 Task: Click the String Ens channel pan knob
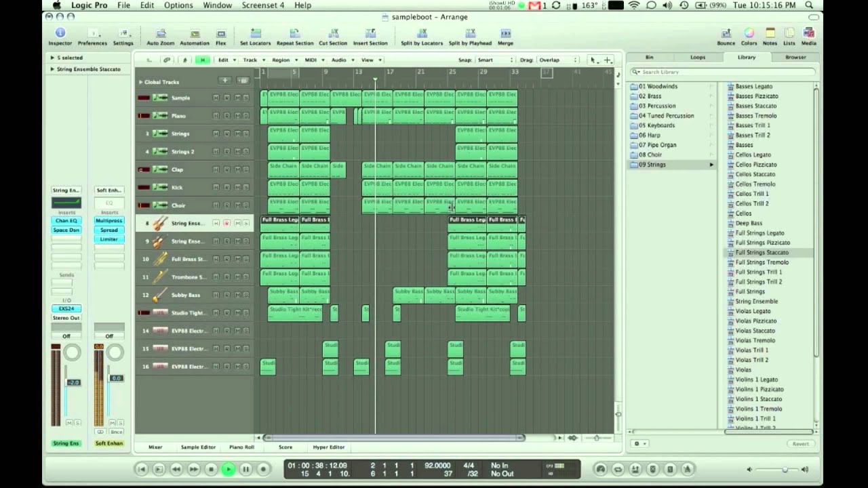[x=72, y=352]
